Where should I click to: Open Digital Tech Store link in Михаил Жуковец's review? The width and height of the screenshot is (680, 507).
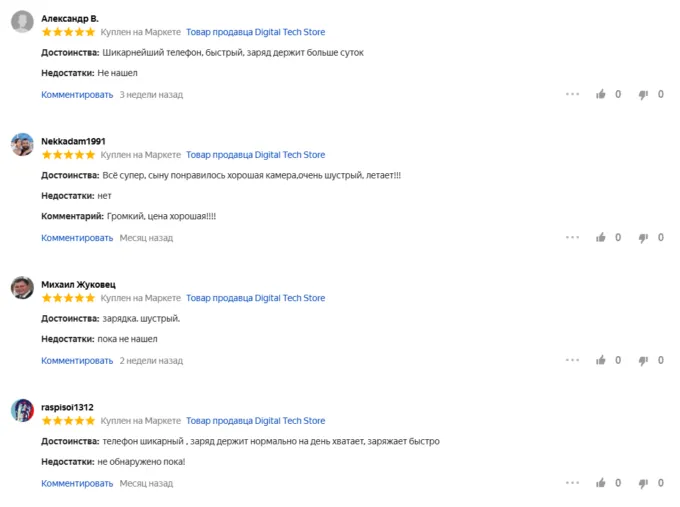(x=255, y=298)
